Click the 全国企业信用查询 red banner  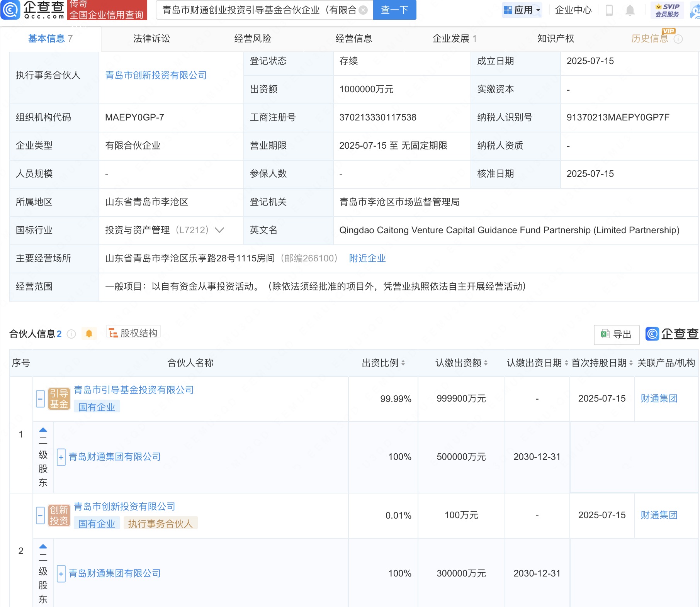[107, 10]
